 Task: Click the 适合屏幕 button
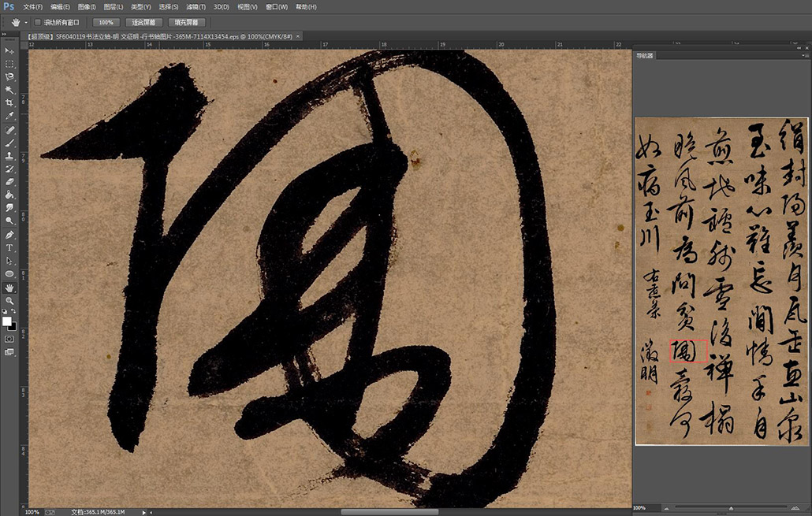(x=144, y=22)
